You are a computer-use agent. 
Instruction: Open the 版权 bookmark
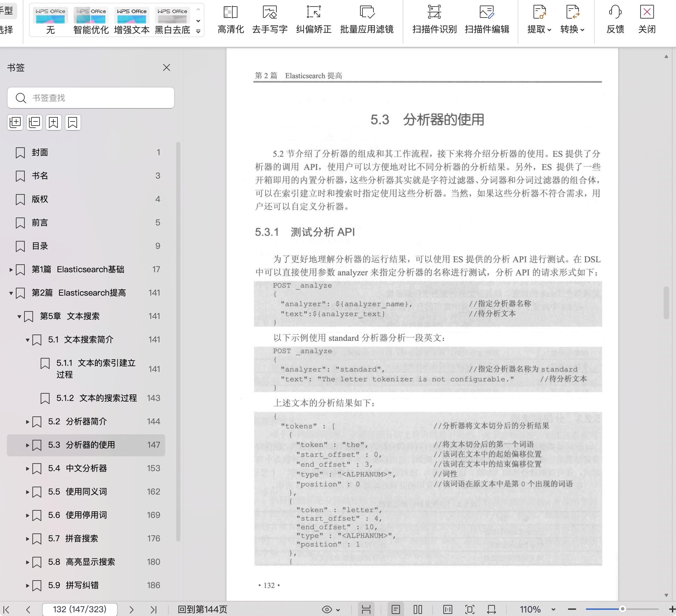(x=86, y=199)
